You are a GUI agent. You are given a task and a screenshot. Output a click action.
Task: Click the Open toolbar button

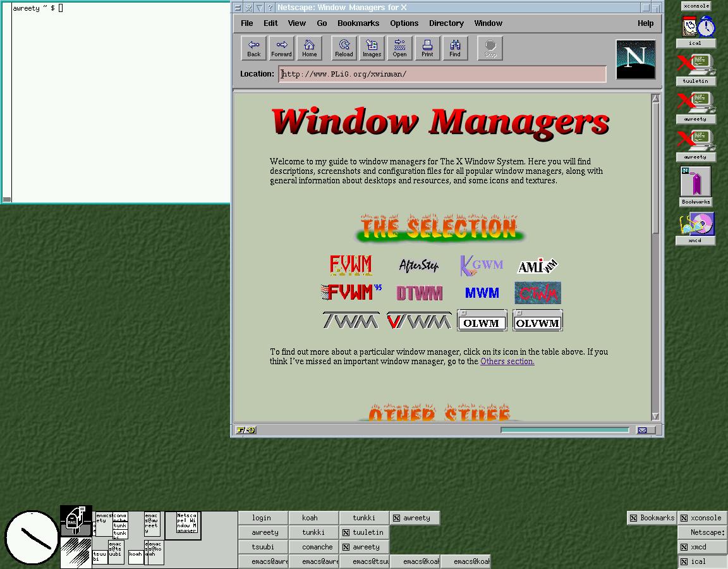tap(400, 48)
